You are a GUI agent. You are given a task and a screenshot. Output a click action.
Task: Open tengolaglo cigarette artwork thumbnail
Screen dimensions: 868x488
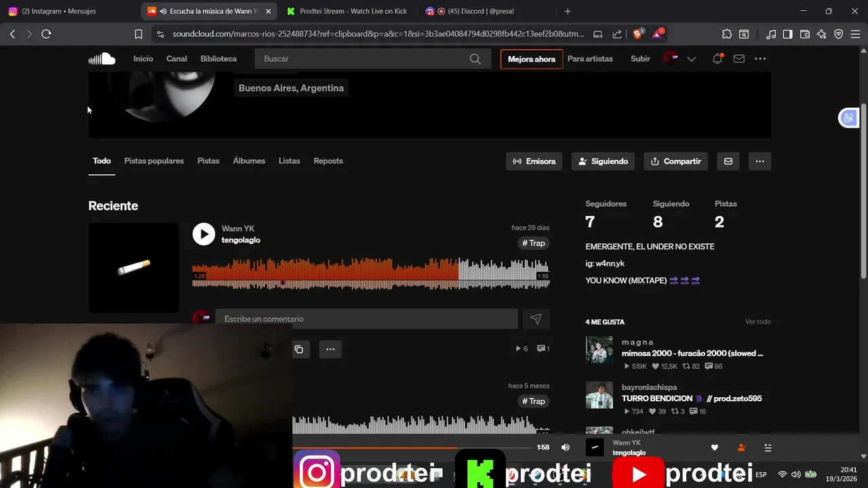point(134,268)
